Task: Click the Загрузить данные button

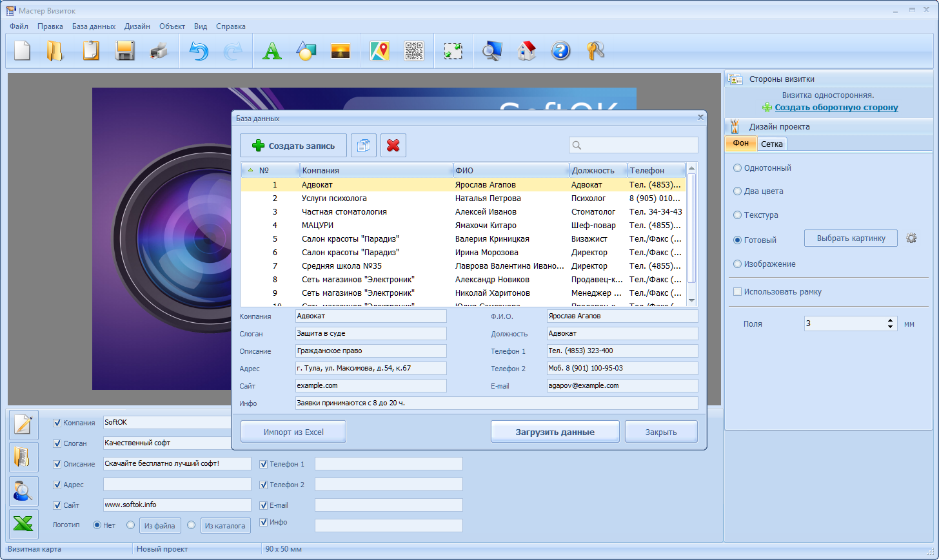Action: click(555, 432)
